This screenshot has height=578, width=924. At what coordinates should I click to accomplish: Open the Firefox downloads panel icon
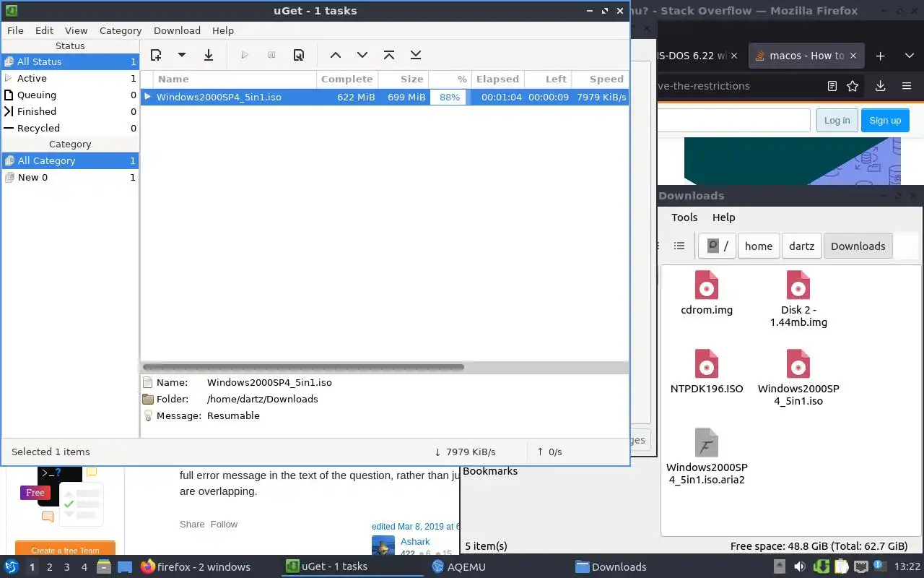pyautogui.click(x=880, y=86)
